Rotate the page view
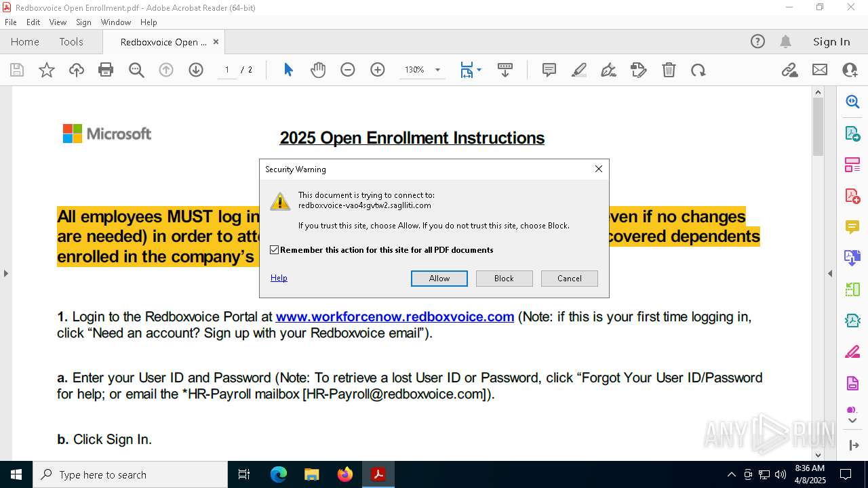This screenshot has width=868, height=488. tap(698, 70)
